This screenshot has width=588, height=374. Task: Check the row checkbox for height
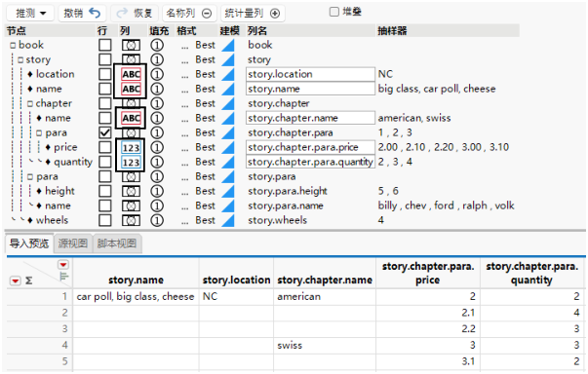click(105, 191)
